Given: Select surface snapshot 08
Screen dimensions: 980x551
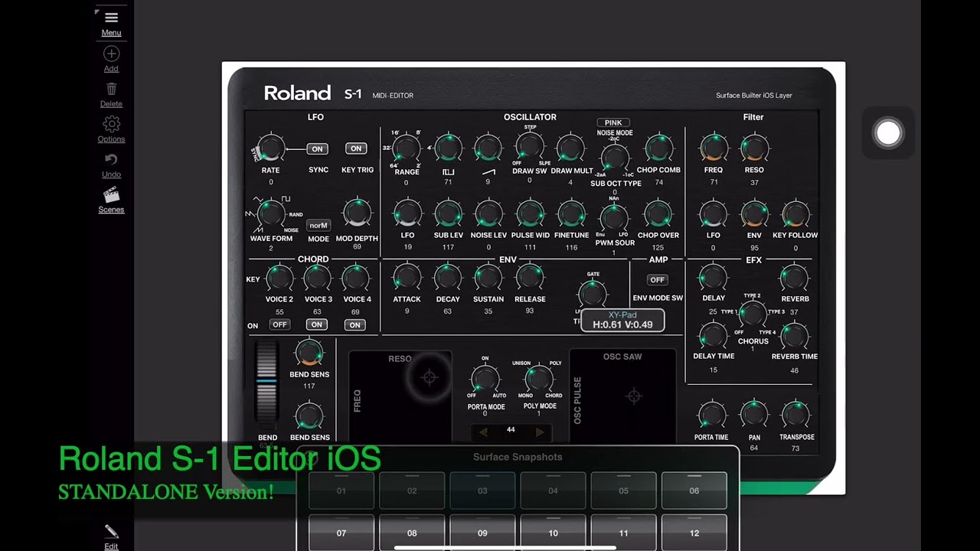Looking at the screenshot, I should pos(412,533).
